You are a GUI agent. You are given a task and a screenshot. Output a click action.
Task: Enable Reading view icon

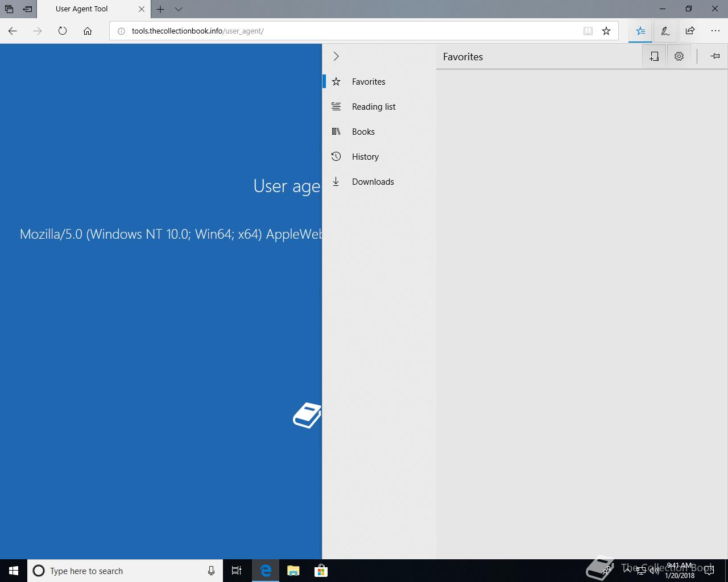pyautogui.click(x=588, y=31)
